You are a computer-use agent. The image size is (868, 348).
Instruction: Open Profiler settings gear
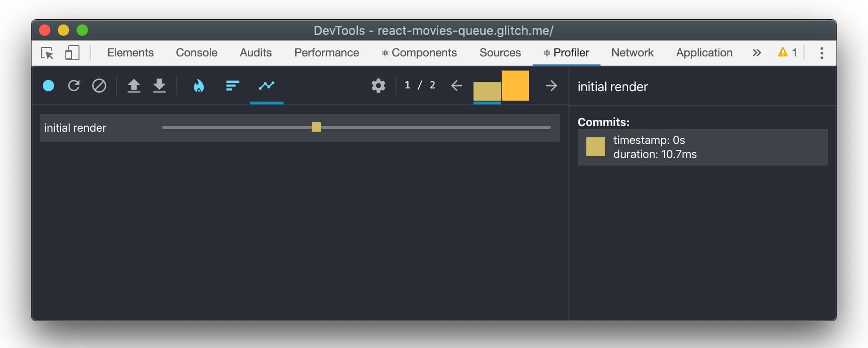[378, 86]
